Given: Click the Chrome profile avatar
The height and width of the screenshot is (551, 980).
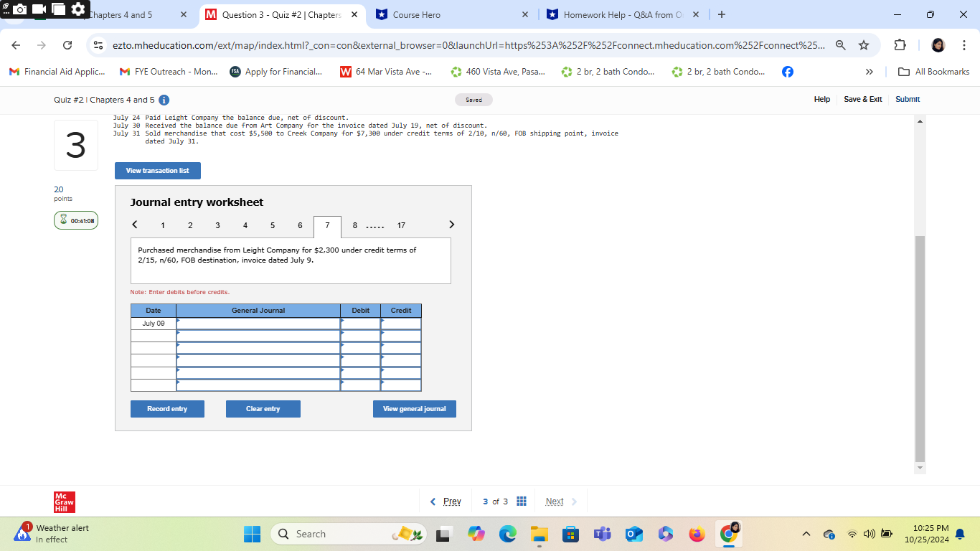Looking at the screenshot, I should point(938,44).
